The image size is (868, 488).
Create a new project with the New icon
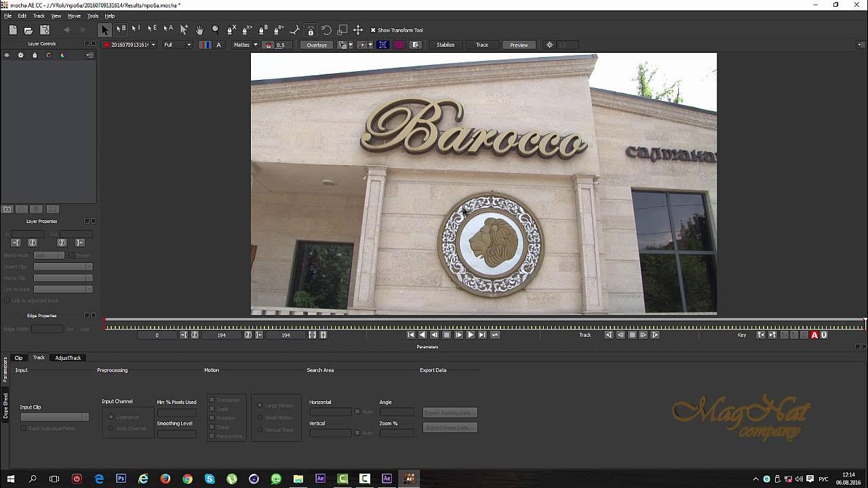pos(13,30)
